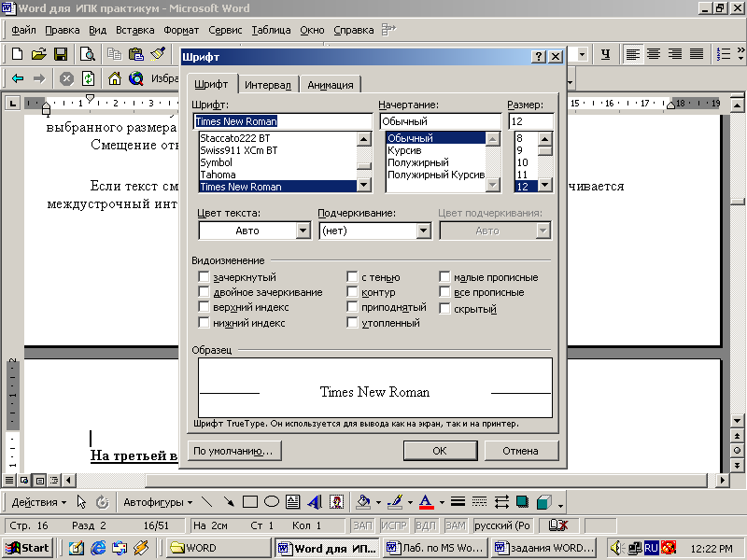This screenshot has width=747, height=560.
Task: Open Print Preview magnifier icon
Action: (x=88, y=54)
